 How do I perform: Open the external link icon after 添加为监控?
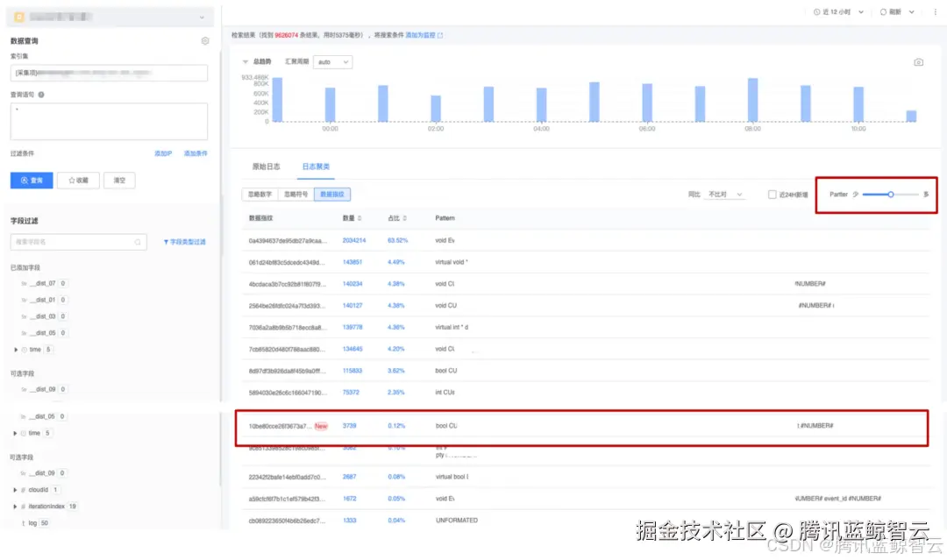(x=440, y=36)
